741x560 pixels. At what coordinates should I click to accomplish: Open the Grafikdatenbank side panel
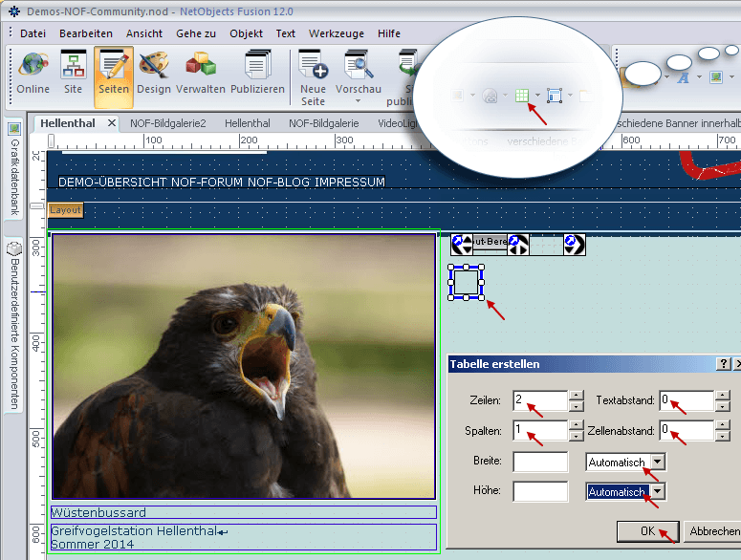click(x=14, y=169)
